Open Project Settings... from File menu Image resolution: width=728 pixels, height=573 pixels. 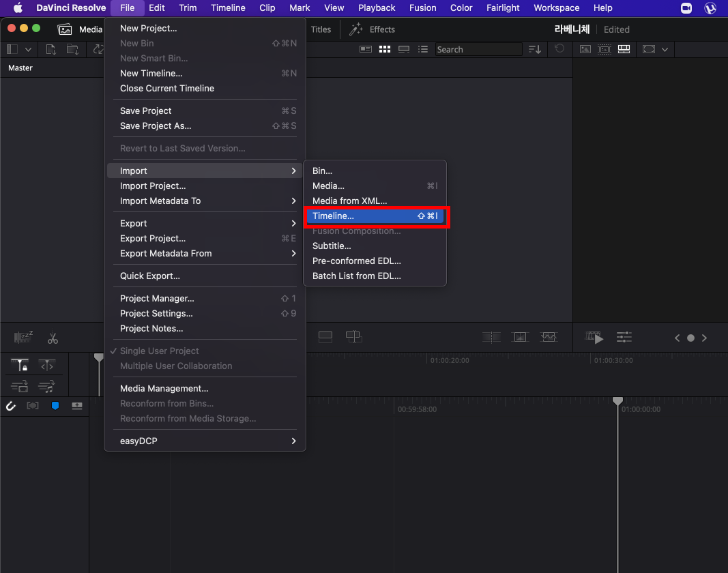(x=205, y=313)
